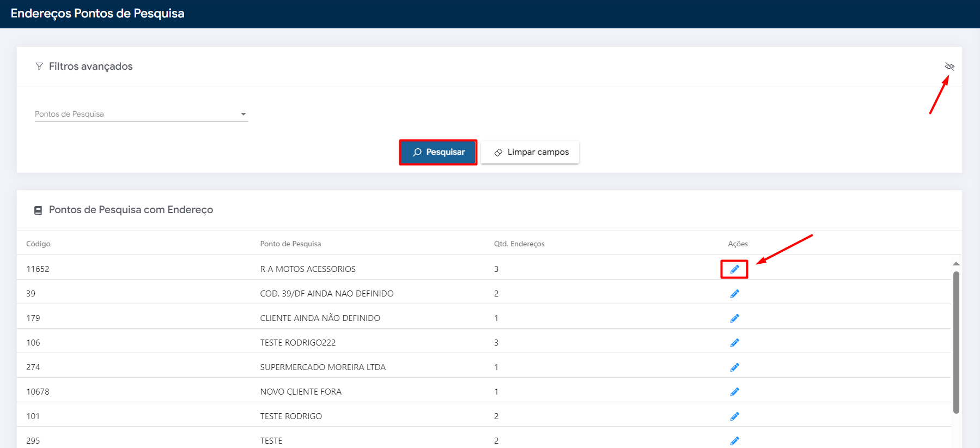980x448 pixels.
Task: Click the Pontos de Pesquisa com Endereço book icon
Action: point(38,210)
